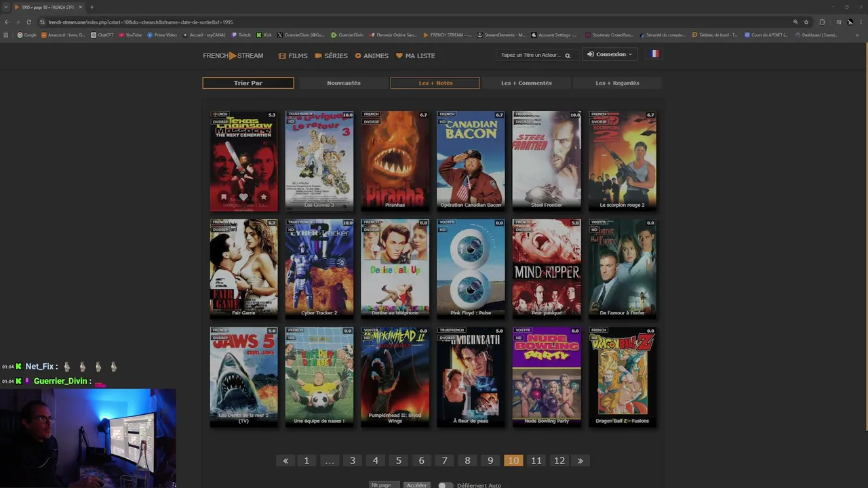Open the Cyber Tracker 2 poster
Viewport: 868px width, 488px height.
319,268
